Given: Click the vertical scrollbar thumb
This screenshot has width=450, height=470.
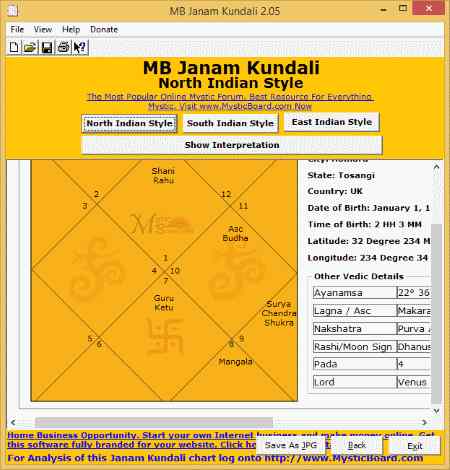Looking at the screenshot, I should pyautogui.click(x=436, y=313).
